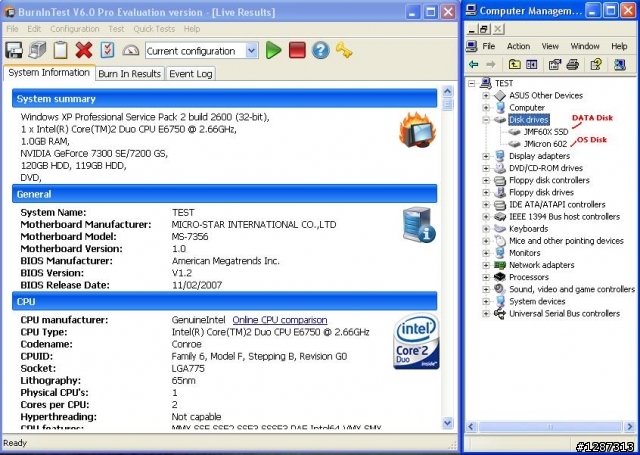Open the View menu in Computer Management

[x=550, y=46]
